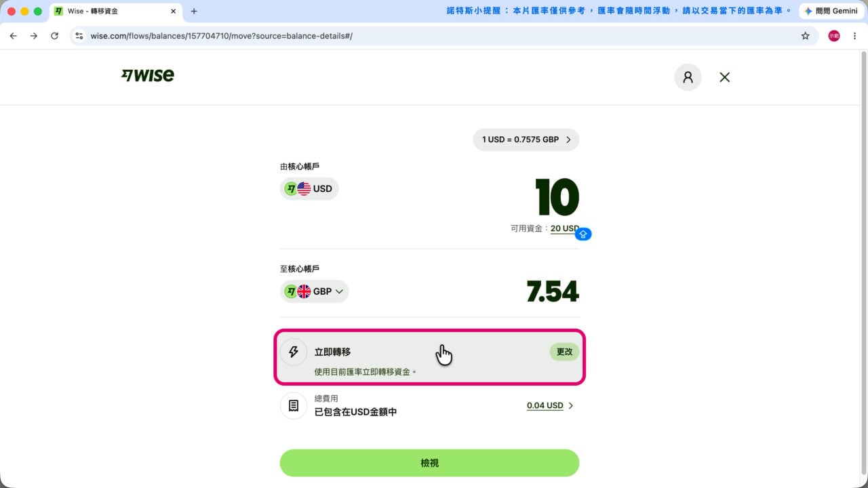868x488 pixels.
Task: Reload the page
Action: 55,36
